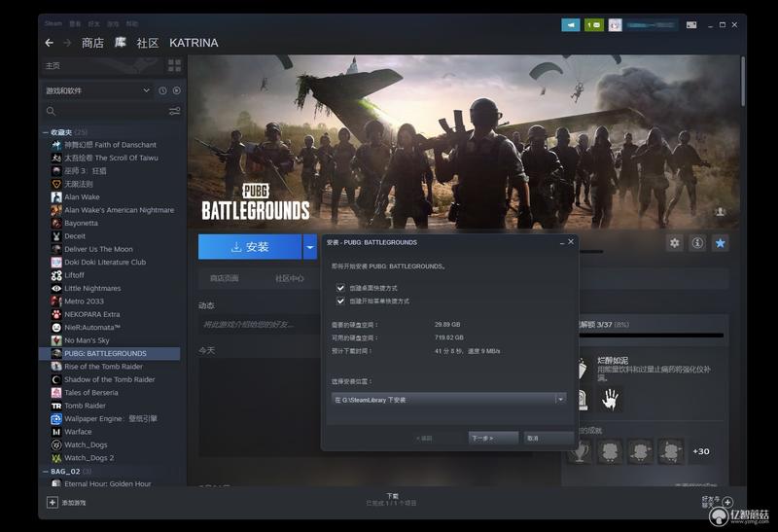Select Watch_Dogs 2 in library
The height and width of the screenshot is (532, 778).
[x=83, y=457]
